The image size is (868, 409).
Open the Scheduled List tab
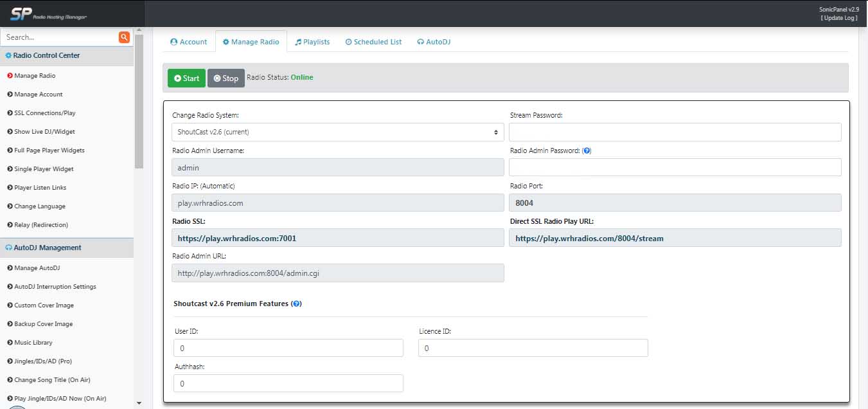(373, 42)
